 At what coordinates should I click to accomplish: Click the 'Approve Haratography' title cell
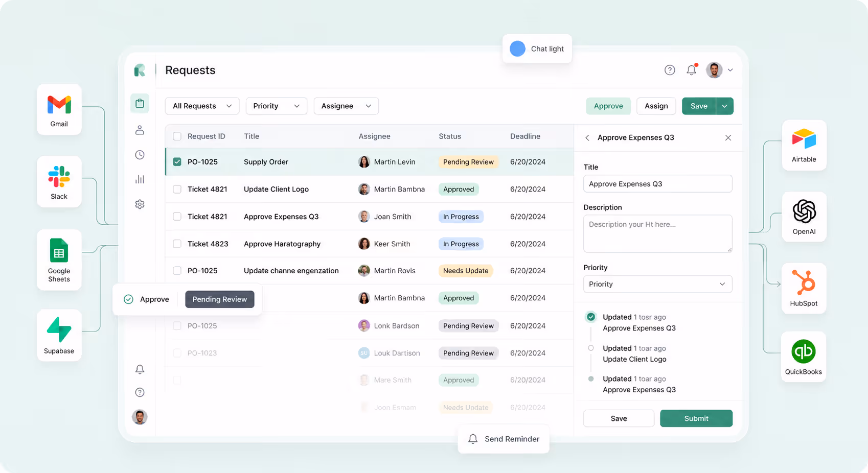(x=282, y=244)
